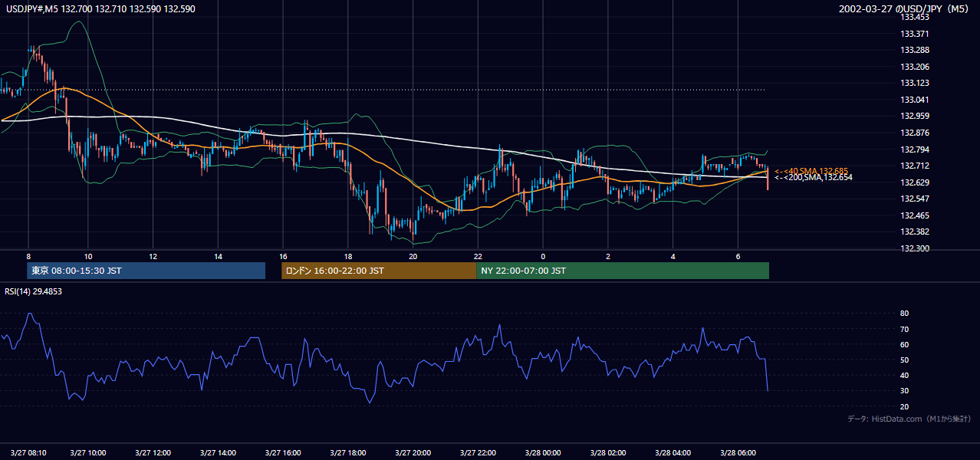Image resolution: width=980 pixels, height=460 pixels.
Task: Click price axis label 132.465
Action: [914, 215]
